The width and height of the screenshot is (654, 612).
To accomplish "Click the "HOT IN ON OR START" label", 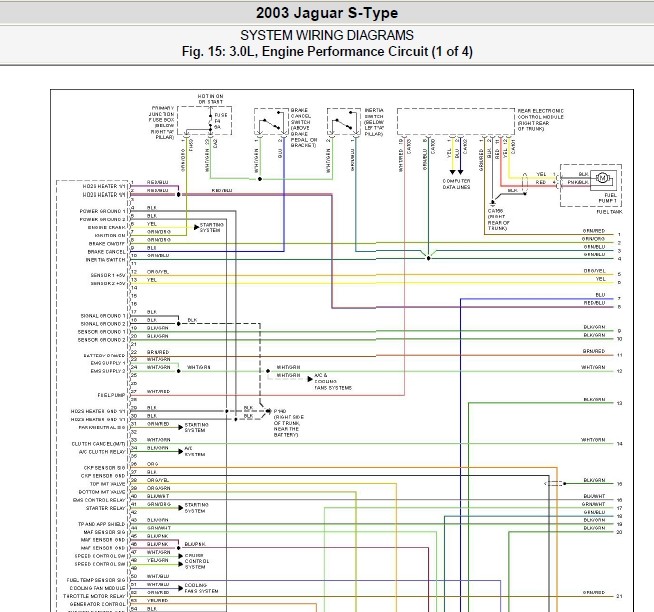I will (210, 99).
